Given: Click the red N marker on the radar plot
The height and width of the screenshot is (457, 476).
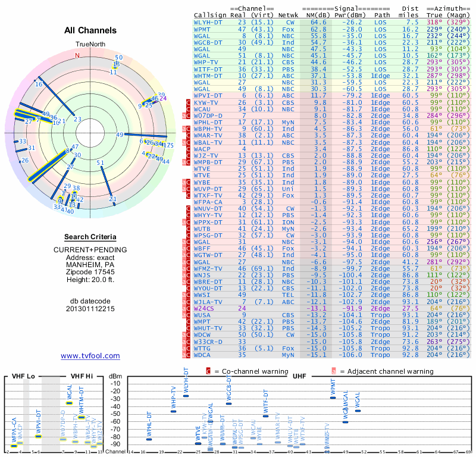Looking at the screenshot, I should pyautogui.click(x=77, y=55).
